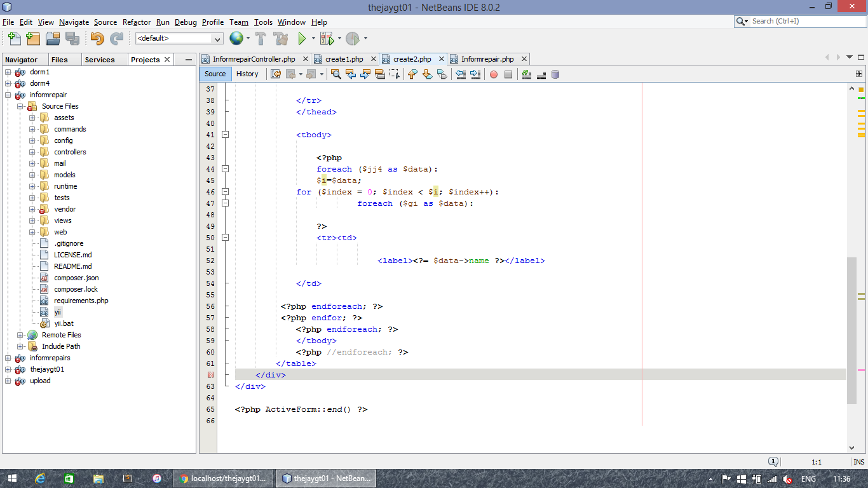Switch to create1.php tab

click(344, 59)
